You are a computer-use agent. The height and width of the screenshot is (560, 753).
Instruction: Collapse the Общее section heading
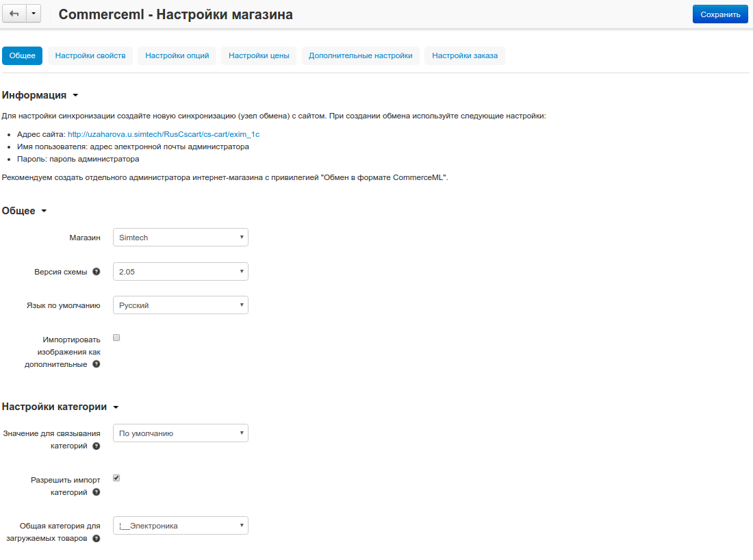(x=24, y=211)
